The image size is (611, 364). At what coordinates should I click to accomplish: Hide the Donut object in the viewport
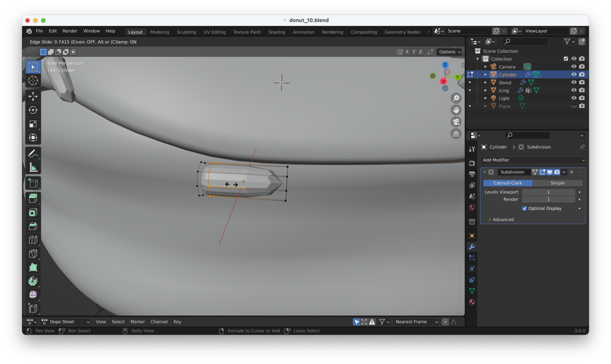coord(574,82)
